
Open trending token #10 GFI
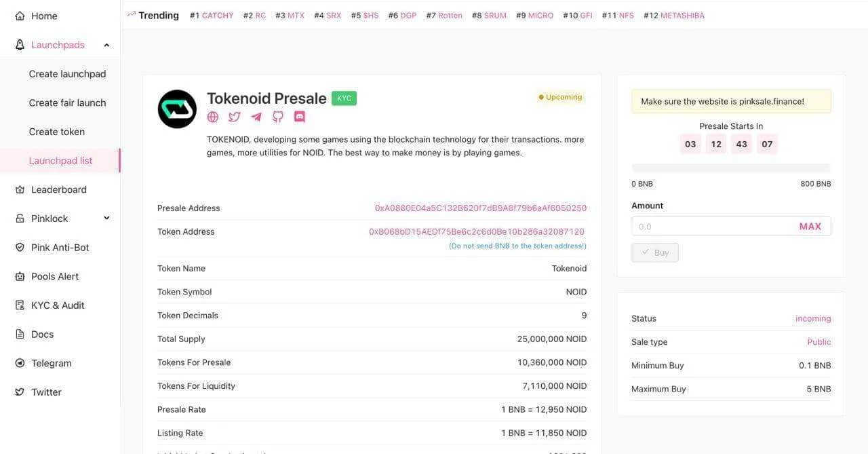[578, 16]
